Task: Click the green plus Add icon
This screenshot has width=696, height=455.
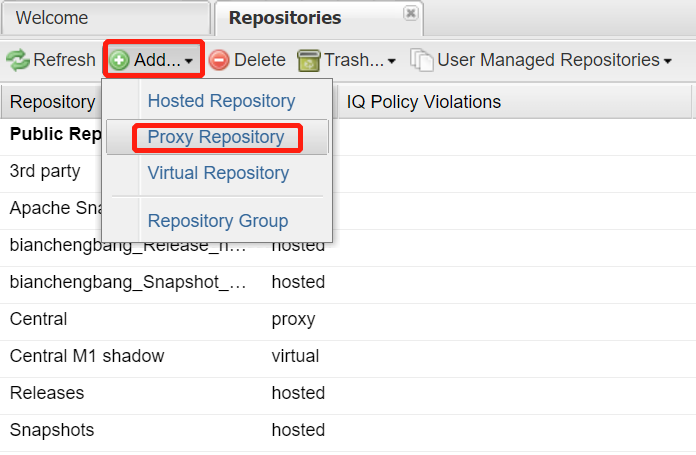Action: point(120,60)
